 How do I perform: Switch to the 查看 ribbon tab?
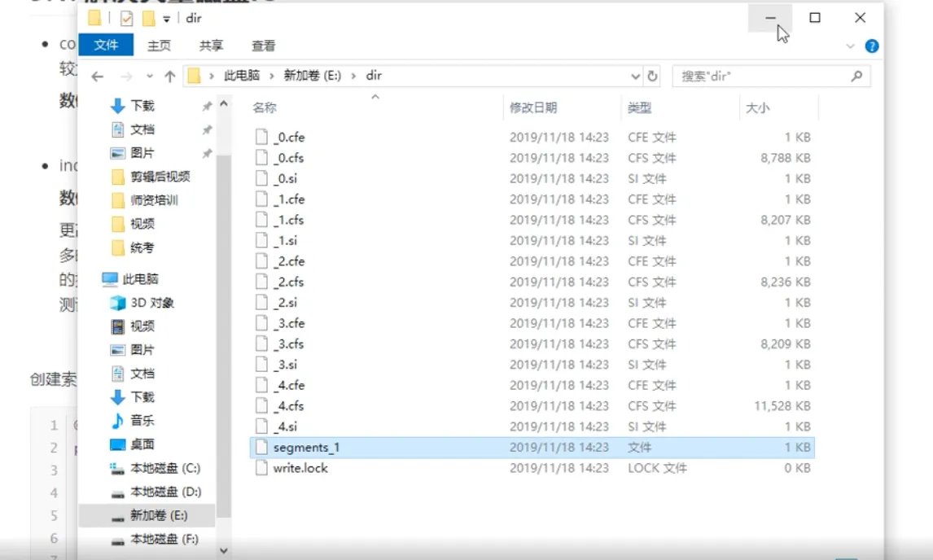coord(263,46)
